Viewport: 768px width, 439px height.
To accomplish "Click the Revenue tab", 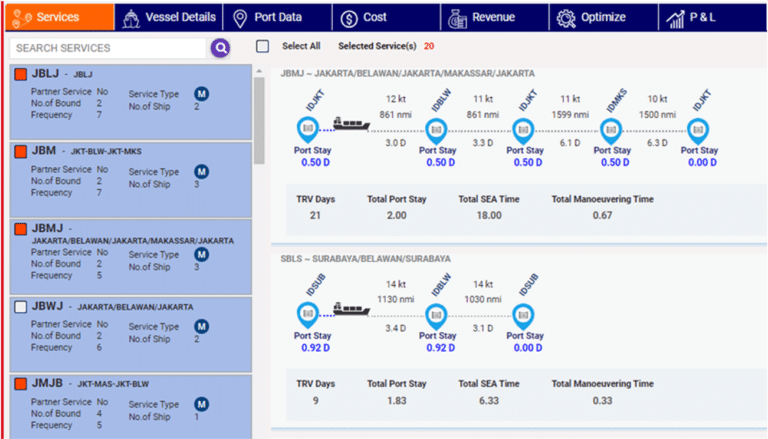I will click(482, 17).
